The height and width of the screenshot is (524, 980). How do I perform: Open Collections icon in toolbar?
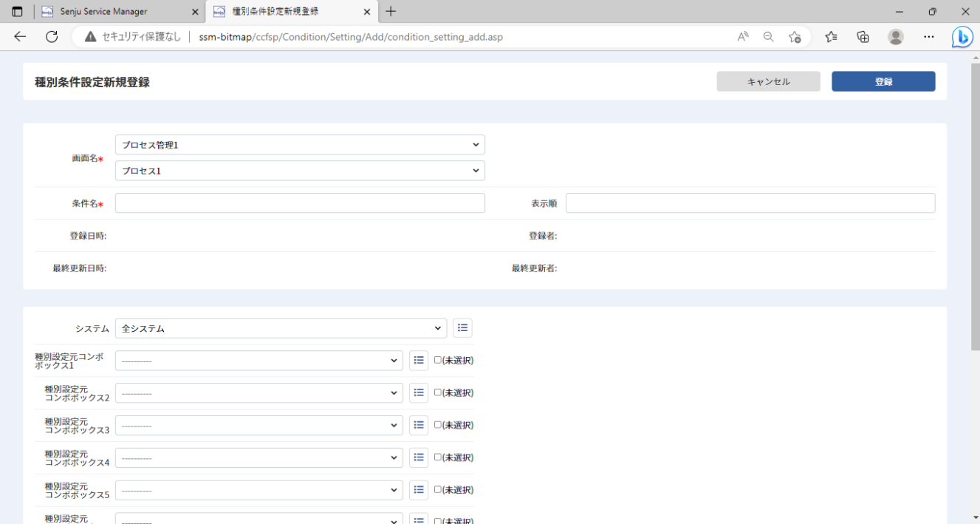(x=863, y=36)
